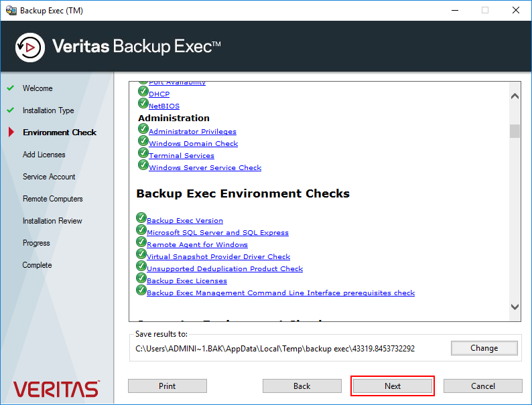Click the Next button
Screen dimensions: 532x405
393,386
